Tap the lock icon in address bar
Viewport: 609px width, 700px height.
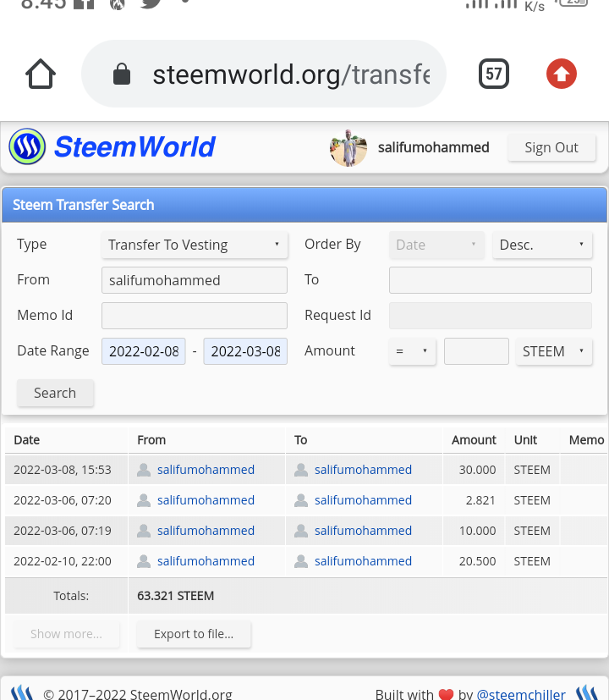(121, 74)
